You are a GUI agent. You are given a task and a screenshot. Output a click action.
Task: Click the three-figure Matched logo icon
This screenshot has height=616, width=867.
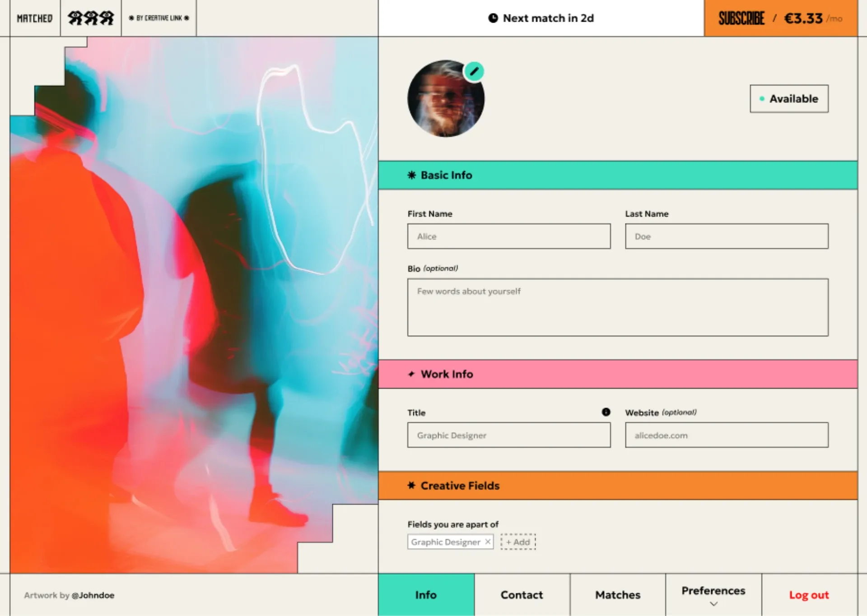pyautogui.click(x=91, y=18)
